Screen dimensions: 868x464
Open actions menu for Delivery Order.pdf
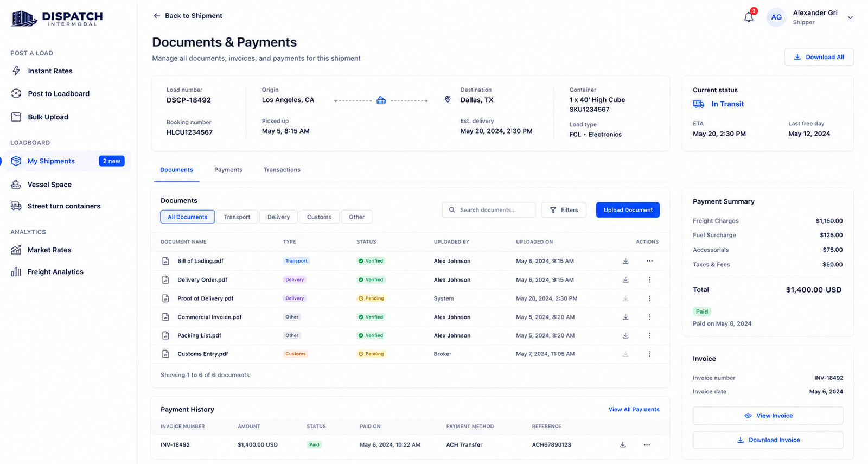[x=649, y=280]
